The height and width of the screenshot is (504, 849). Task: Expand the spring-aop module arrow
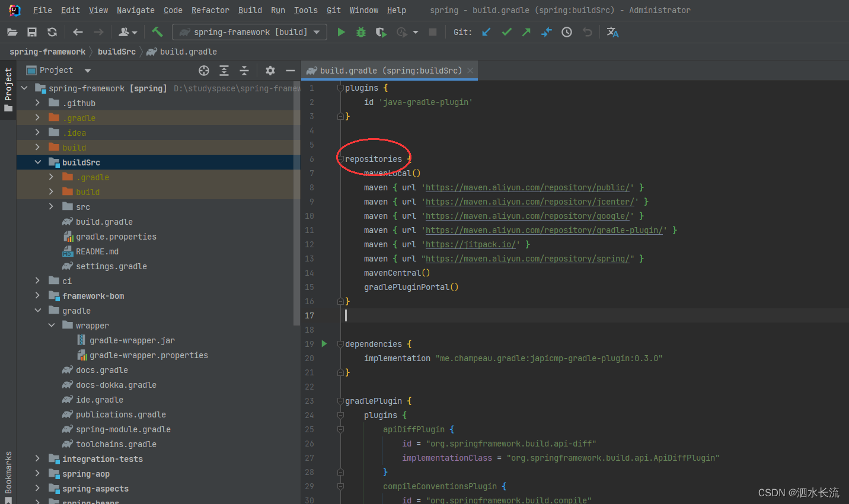pos(37,473)
